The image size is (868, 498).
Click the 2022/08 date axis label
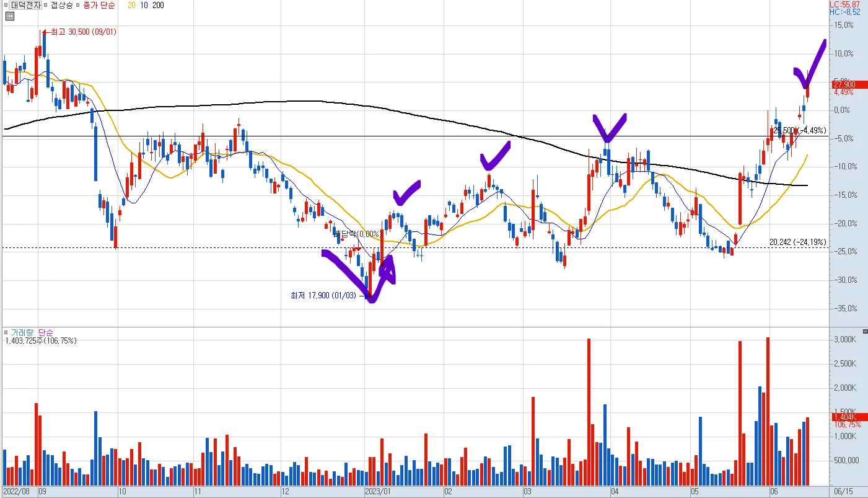tap(15, 491)
